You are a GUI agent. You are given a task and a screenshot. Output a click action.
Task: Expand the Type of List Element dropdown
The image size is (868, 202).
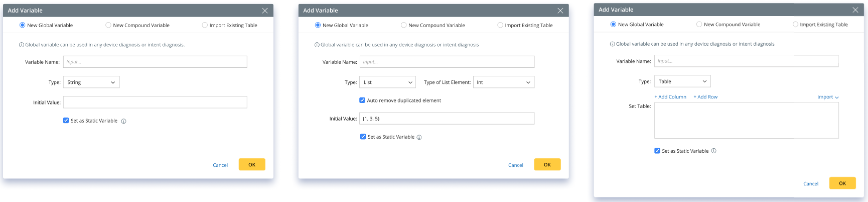504,82
